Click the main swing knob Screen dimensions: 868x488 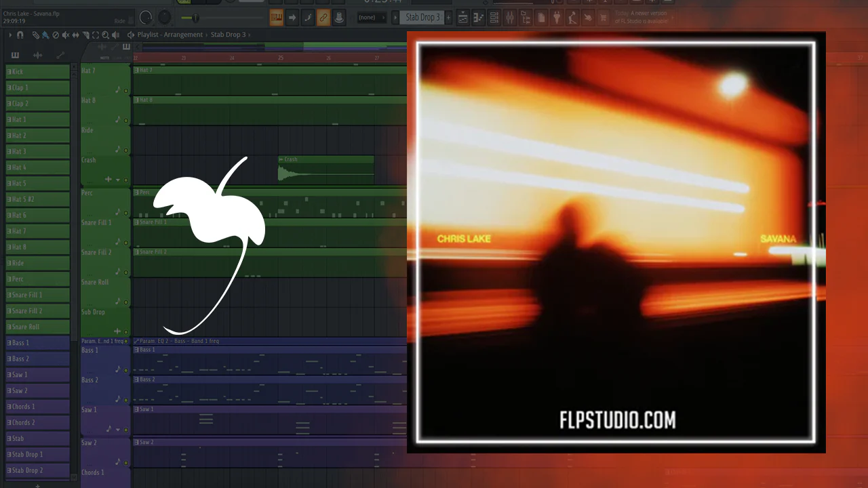tap(165, 18)
